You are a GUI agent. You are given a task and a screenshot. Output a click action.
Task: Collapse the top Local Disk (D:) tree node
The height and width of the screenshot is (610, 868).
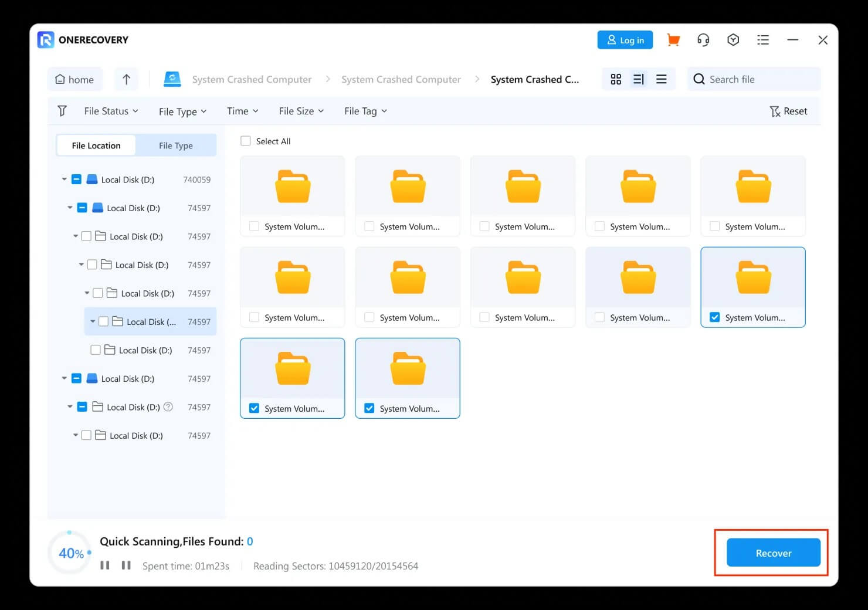pos(65,179)
